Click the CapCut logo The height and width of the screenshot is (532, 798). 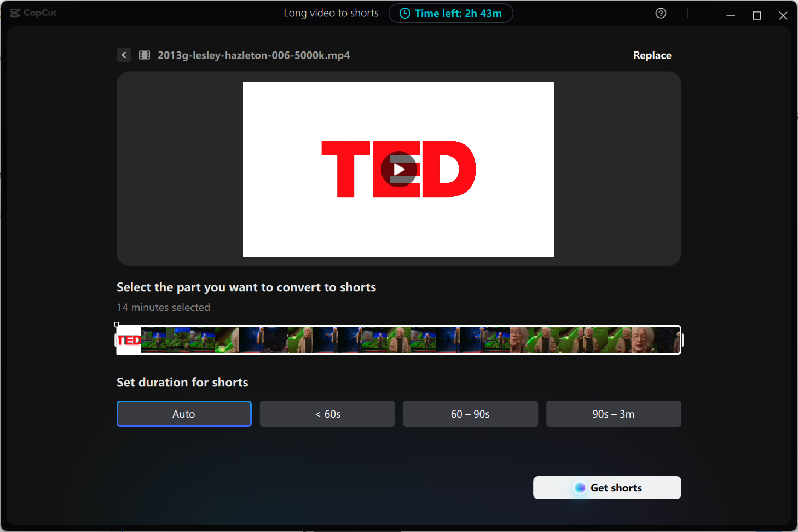tap(33, 13)
